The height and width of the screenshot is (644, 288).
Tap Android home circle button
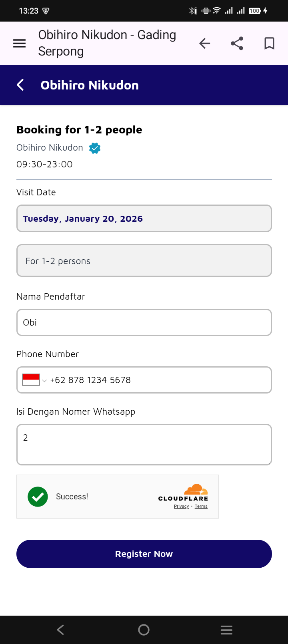(x=144, y=630)
